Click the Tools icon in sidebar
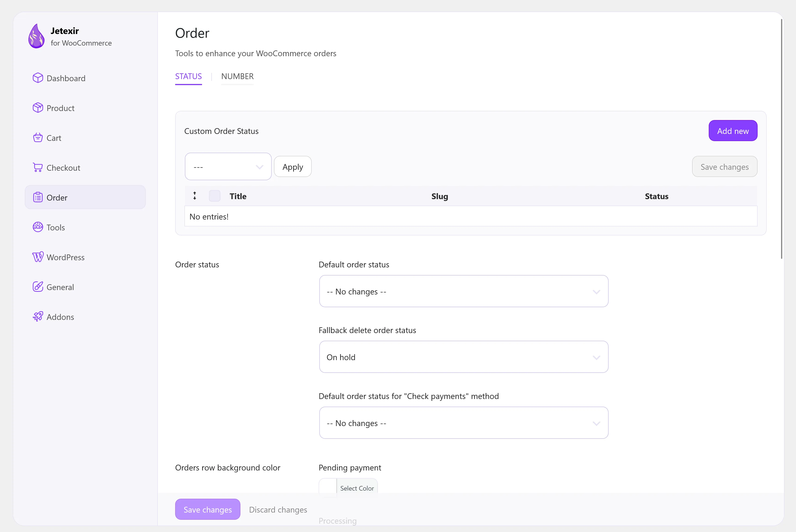796x532 pixels. pos(38,227)
